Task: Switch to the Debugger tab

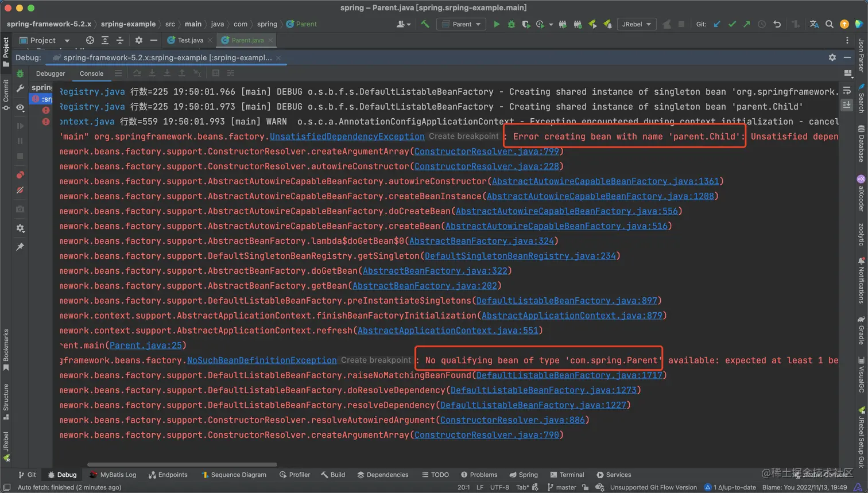Action: coord(51,73)
